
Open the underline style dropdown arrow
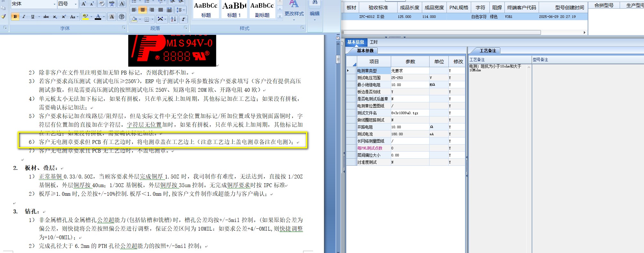coord(39,17)
